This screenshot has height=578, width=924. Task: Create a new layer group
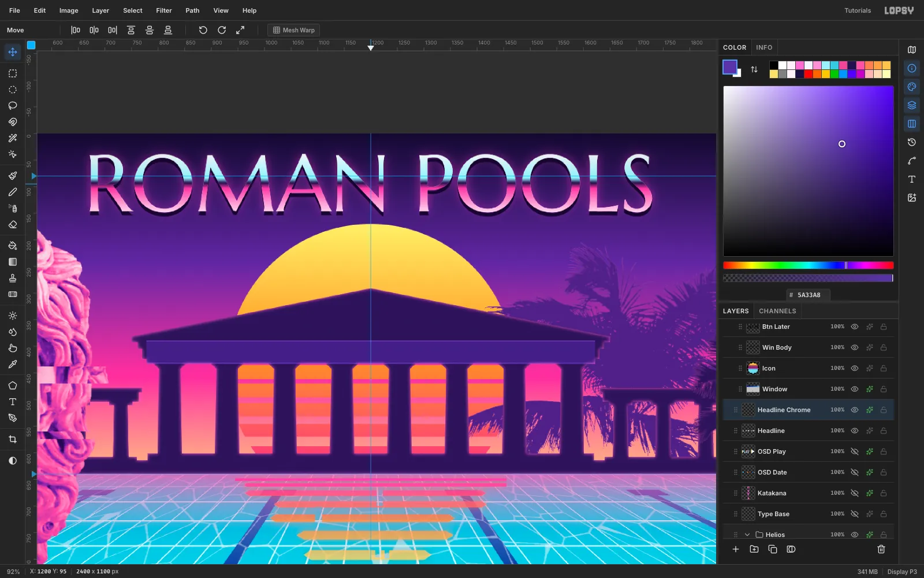pos(754,549)
